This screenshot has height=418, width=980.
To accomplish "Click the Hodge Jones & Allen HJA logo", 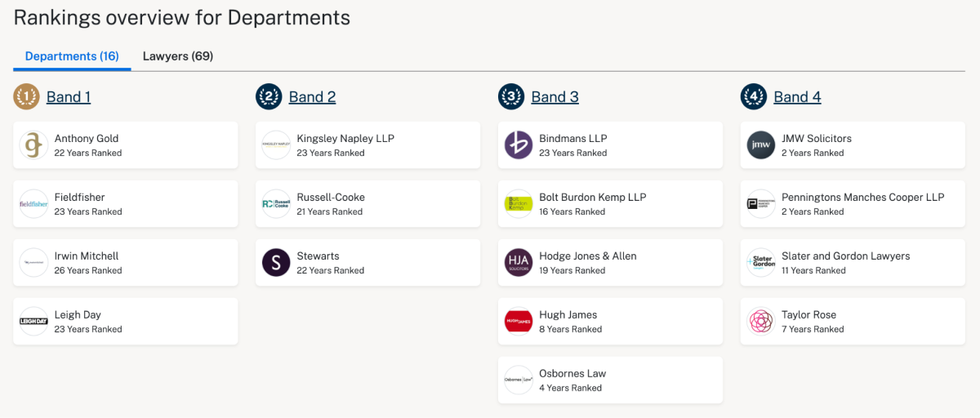I will [x=519, y=263].
